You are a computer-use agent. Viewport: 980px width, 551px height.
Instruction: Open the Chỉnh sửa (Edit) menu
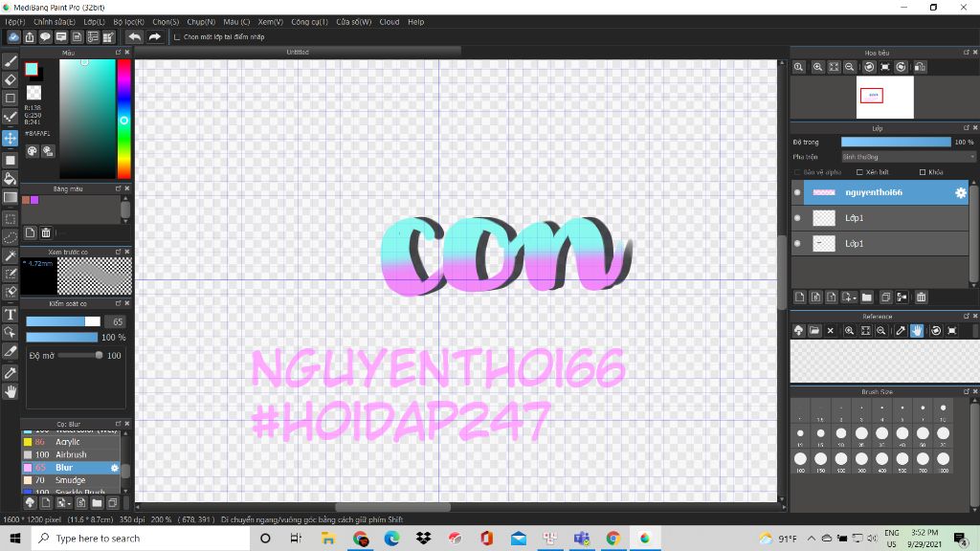[55, 22]
